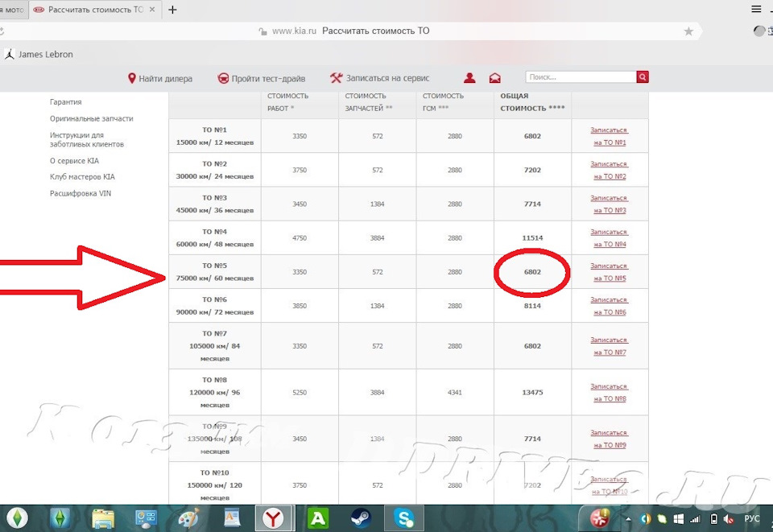Image resolution: width=773 pixels, height=532 pixels.
Task: Click the red magnifier search button
Action: [x=643, y=76]
